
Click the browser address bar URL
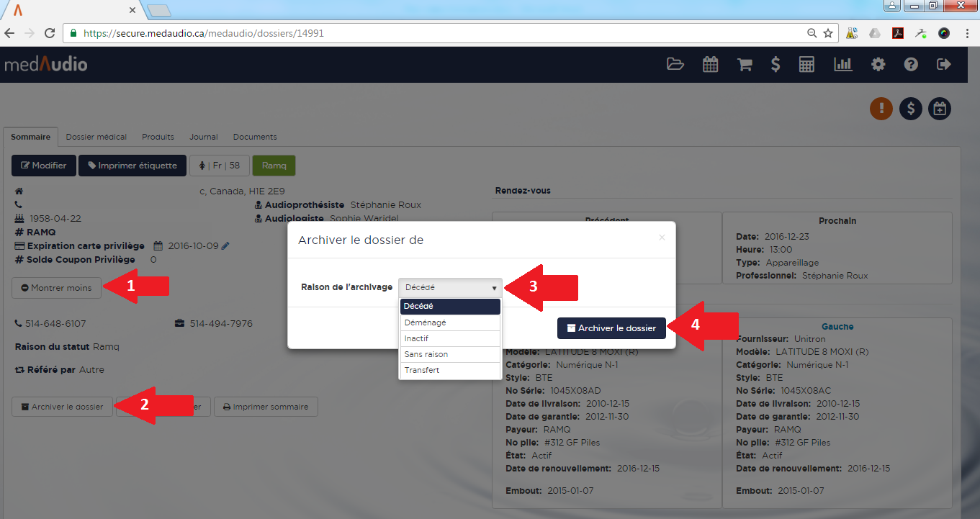click(x=432, y=33)
